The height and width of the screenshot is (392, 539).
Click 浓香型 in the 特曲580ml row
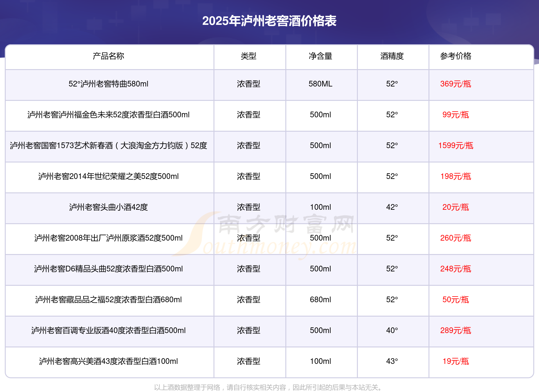click(x=249, y=84)
